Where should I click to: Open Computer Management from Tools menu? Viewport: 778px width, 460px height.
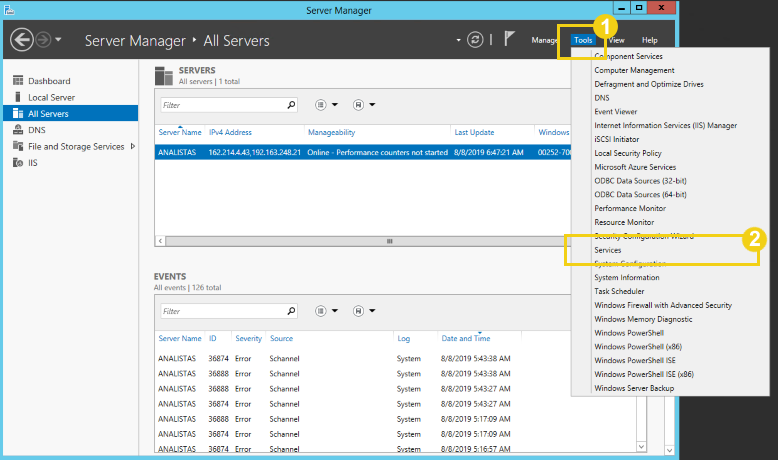click(x=634, y=70)
